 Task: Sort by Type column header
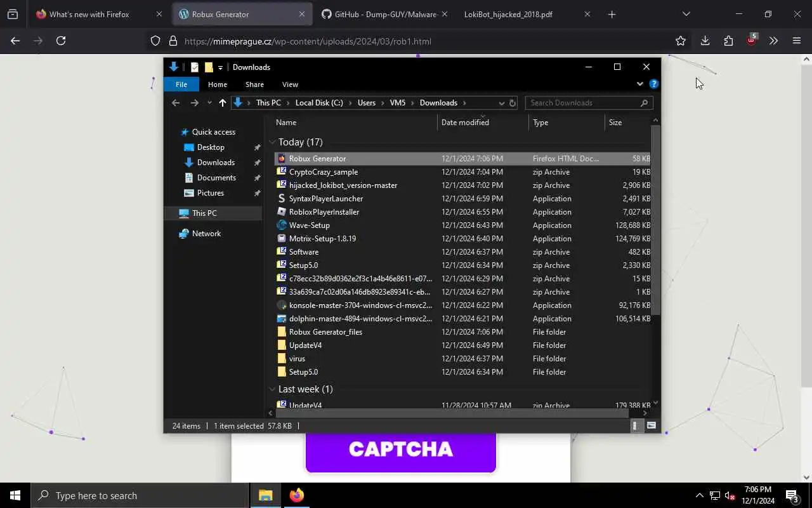pyautogui.click(x=566, y=123)
